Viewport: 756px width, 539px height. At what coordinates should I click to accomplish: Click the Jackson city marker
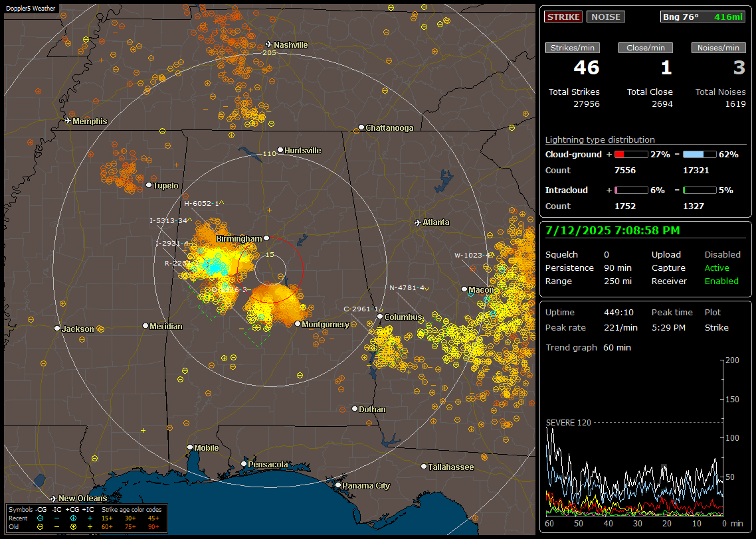[x=57, y=329]
